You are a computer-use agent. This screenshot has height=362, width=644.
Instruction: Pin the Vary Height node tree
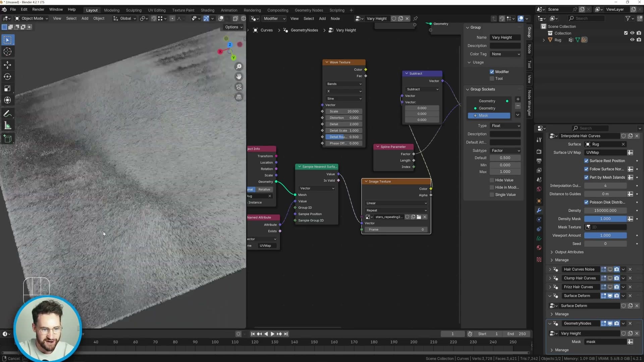click(x=416, y=18)
